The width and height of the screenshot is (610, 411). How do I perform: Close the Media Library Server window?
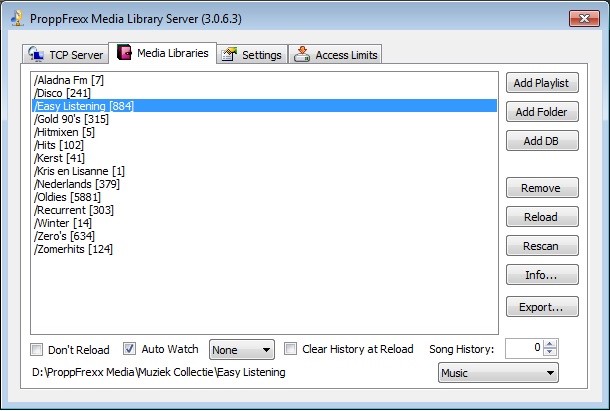[x=584, y=18]
